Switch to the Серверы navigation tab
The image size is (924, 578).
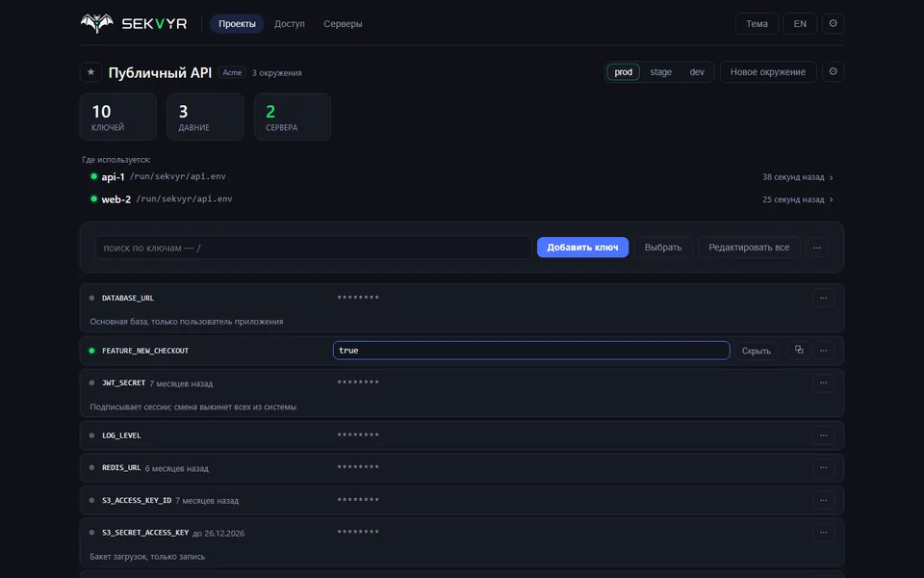click(343, 23)
